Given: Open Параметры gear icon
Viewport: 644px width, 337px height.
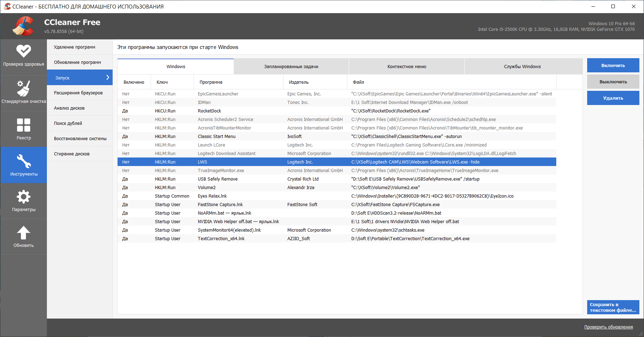Looking at the screenshot, I should 23,197.
